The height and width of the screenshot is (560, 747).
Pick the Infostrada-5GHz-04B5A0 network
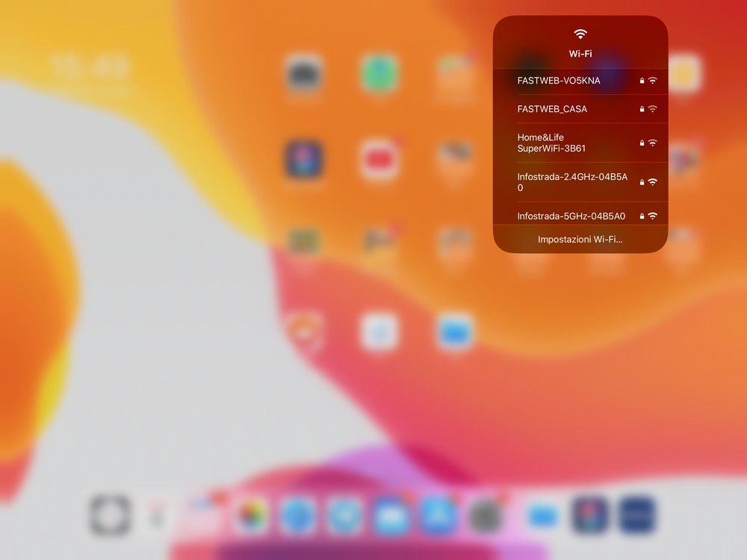tap(580, 214)
